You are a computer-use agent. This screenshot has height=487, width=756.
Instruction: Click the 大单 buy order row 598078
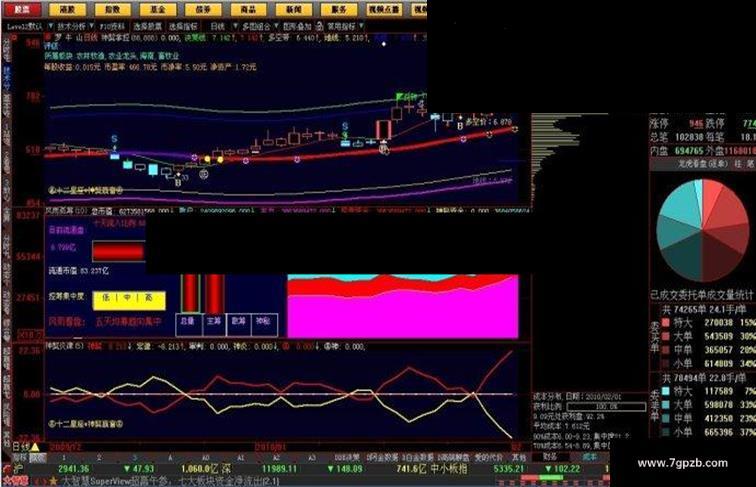(x=708, y=405)
